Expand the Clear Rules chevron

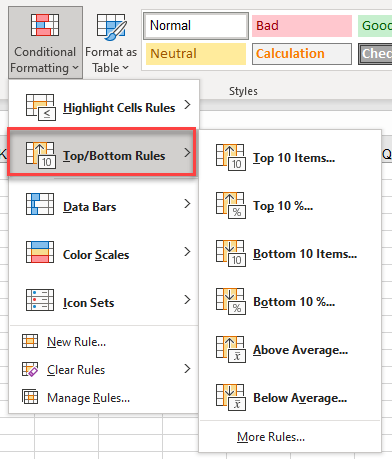click(x=187, y=369)
